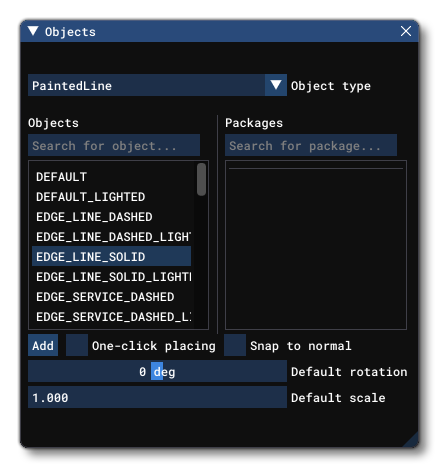Select the highlighted EDGE_LINE_SOLID entry
Screen dimensions: 439x468
pyautogui.click(x=111, y=256)
